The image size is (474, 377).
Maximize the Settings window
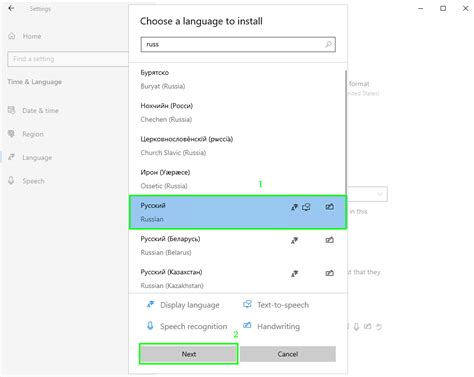443,8
